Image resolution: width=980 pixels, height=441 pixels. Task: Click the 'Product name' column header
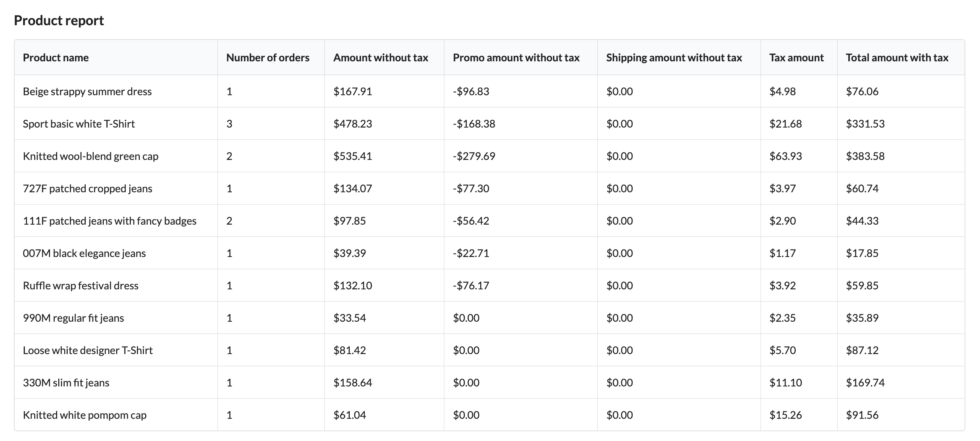tap(56, 58)
